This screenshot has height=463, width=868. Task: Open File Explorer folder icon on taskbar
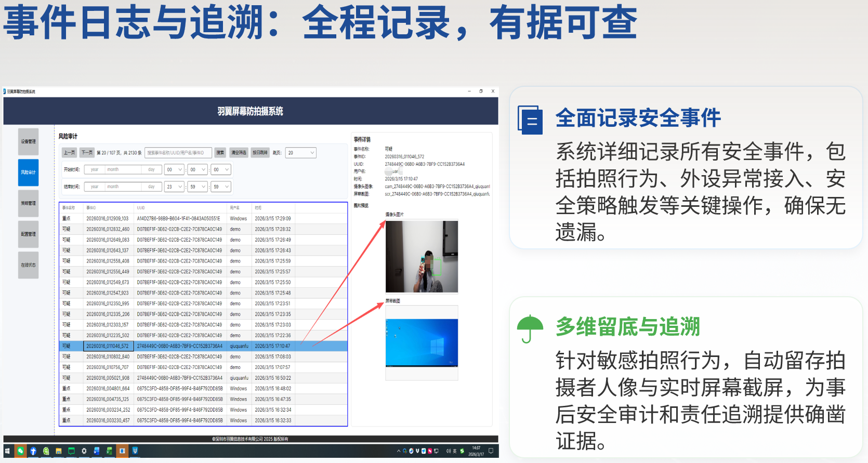(59, 451)
